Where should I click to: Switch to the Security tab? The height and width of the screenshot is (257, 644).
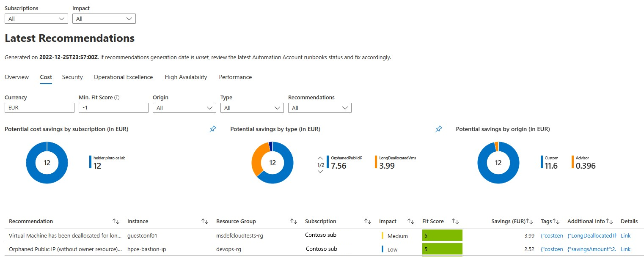[x=72, y=77]
